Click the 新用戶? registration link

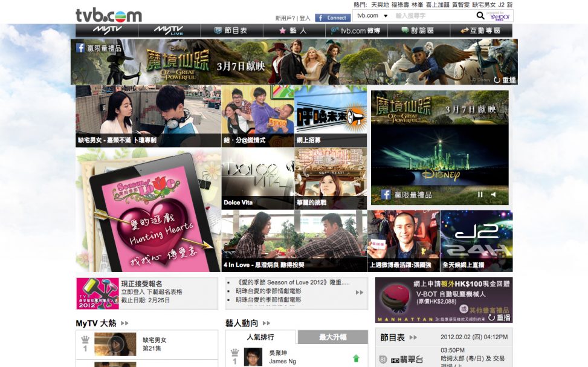coord(285,18)
